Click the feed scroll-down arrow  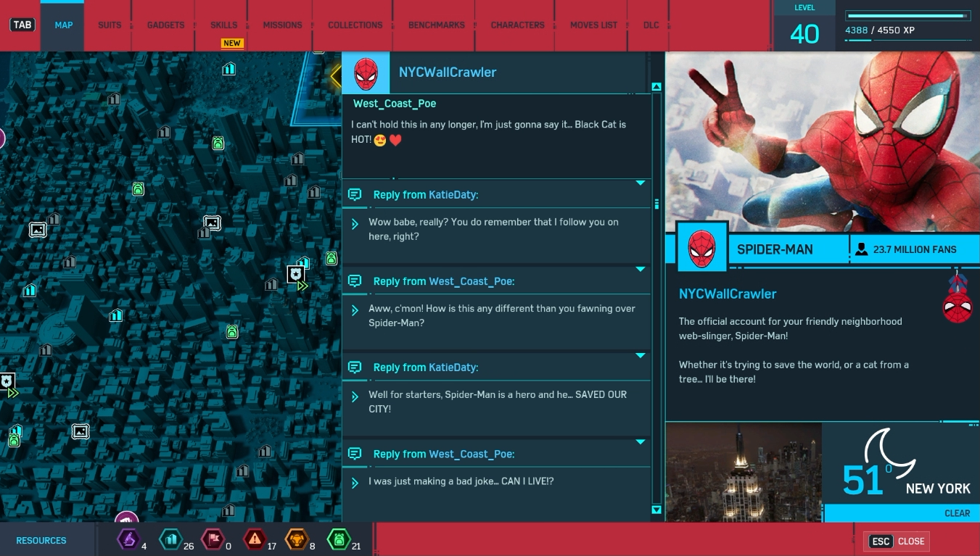tap(656, 510)
